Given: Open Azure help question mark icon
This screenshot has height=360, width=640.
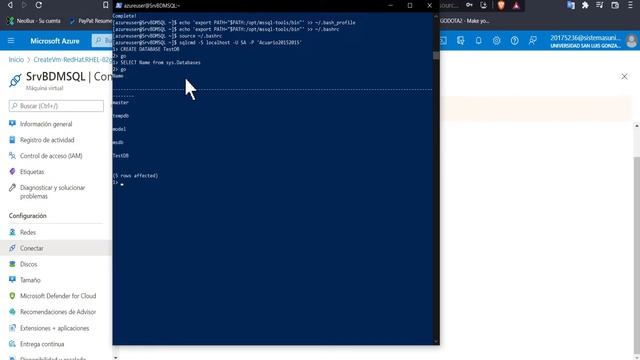Looking at the screenshot, I should pyautogui.click(x=514, y=40).
